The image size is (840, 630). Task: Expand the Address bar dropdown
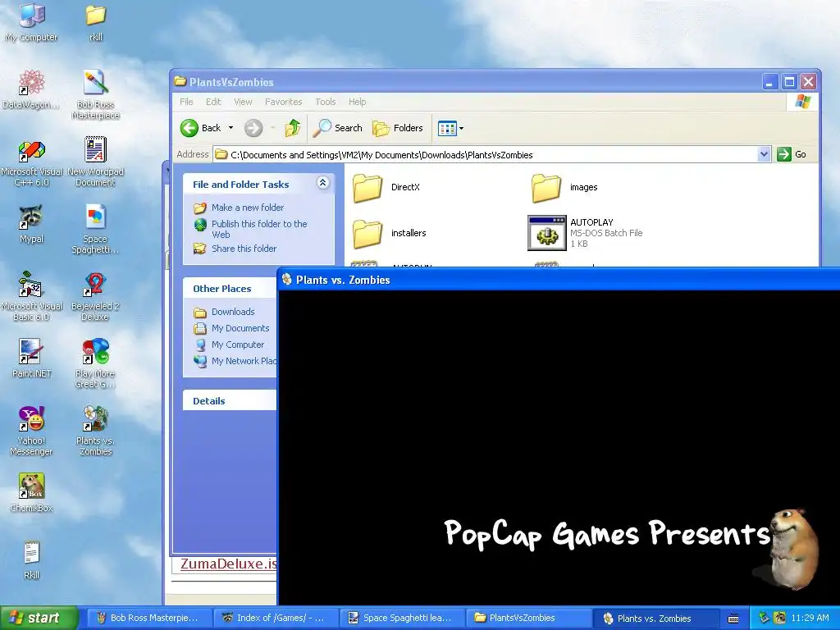[x=764, y=154]
